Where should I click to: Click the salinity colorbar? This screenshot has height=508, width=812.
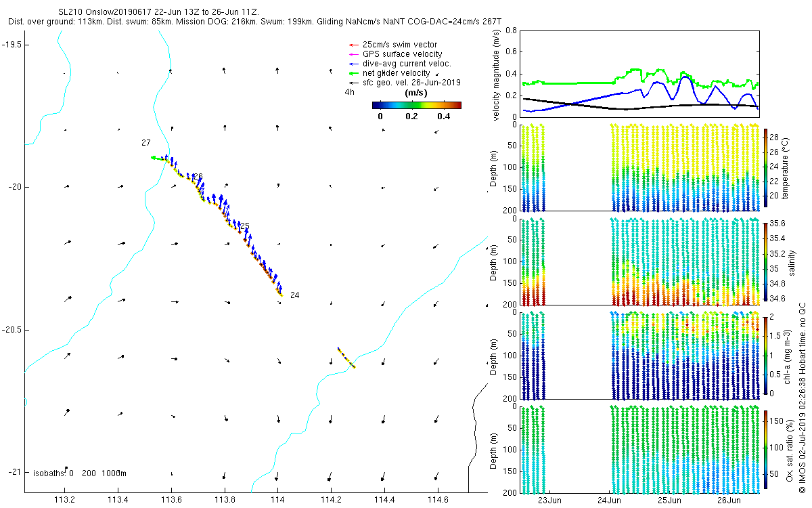[766, 263]
